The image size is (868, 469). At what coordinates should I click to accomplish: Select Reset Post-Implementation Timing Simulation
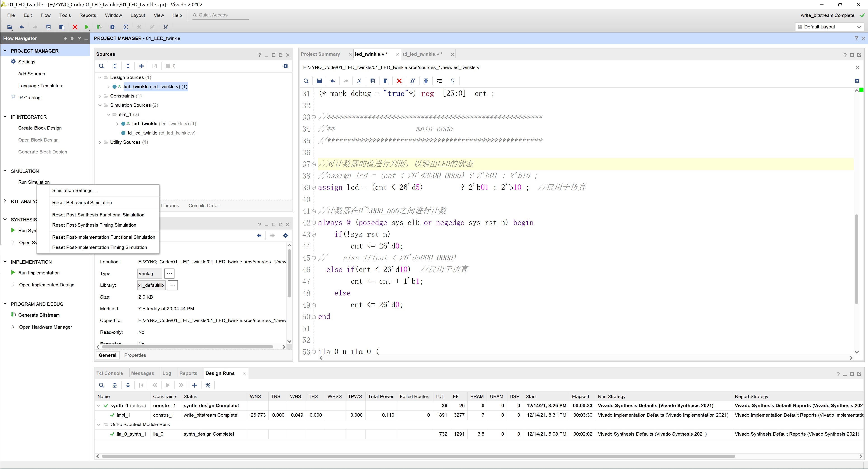(99, 247)
